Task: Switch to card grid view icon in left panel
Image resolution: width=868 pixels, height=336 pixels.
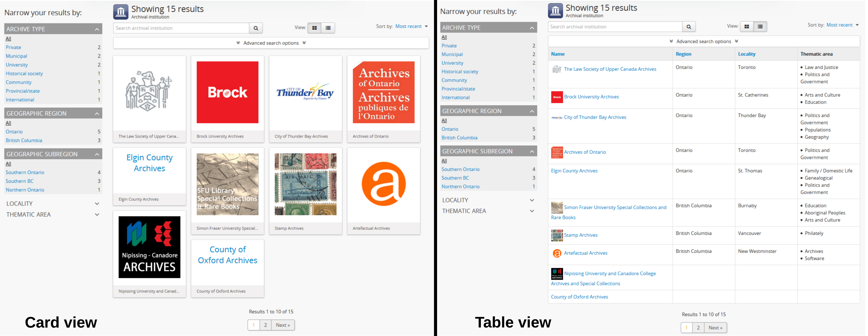Action: [314, 28]
